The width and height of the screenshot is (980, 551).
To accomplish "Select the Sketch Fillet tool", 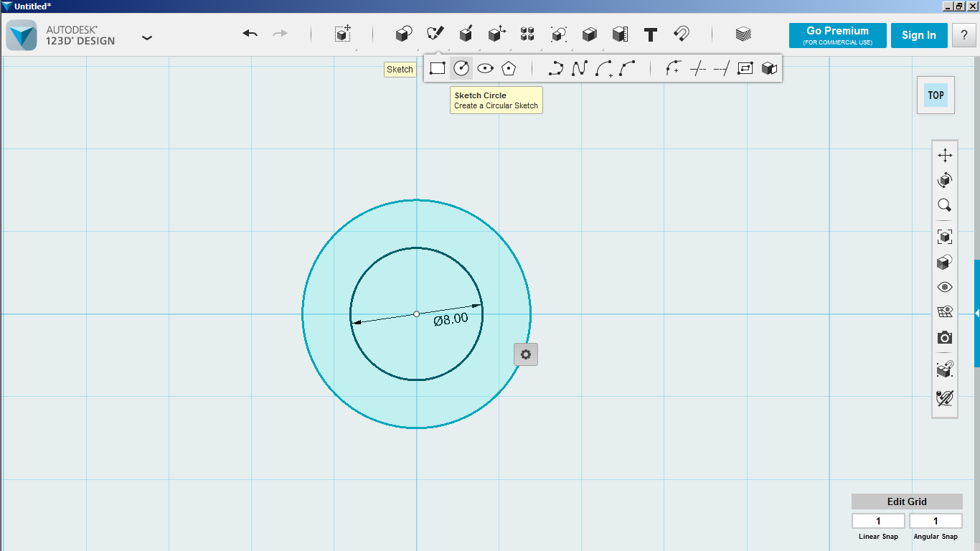I will (673, 68).
